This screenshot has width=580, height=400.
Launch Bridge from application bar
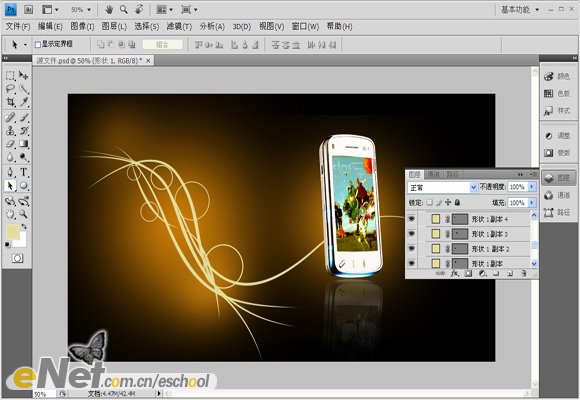pos(28,10)
